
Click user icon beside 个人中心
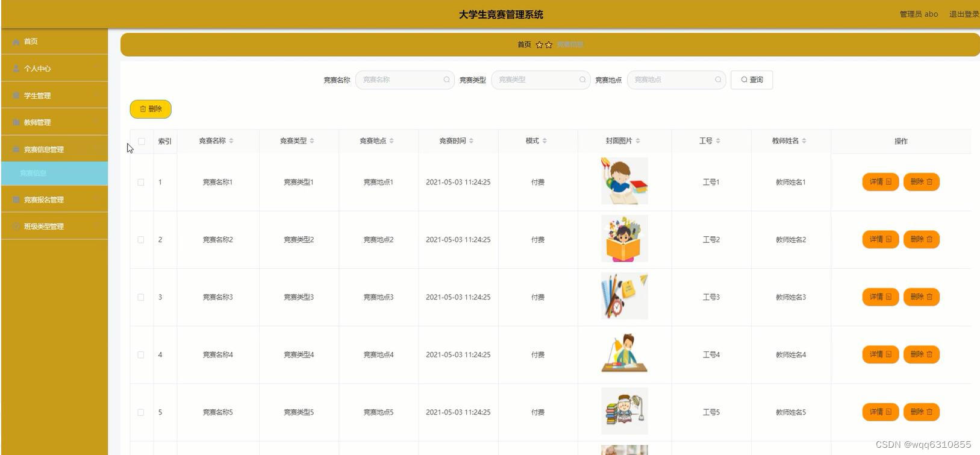click(16, 69)
